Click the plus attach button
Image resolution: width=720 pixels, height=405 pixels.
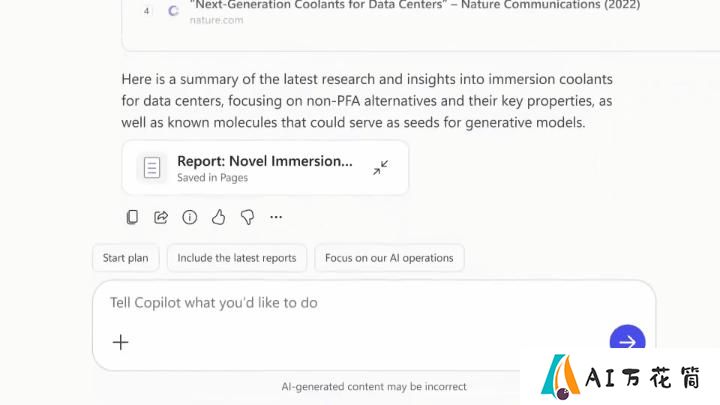point(121,343)
